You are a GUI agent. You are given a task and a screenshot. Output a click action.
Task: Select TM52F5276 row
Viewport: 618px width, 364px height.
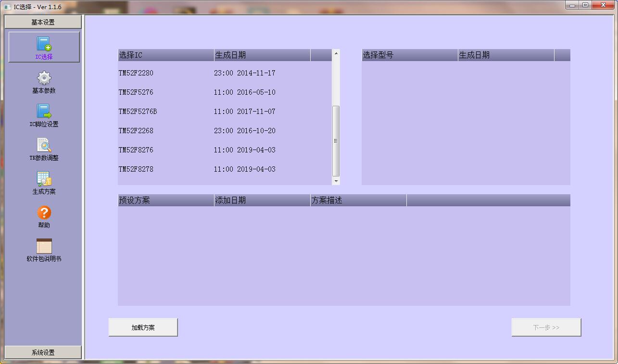coord(225,92)
